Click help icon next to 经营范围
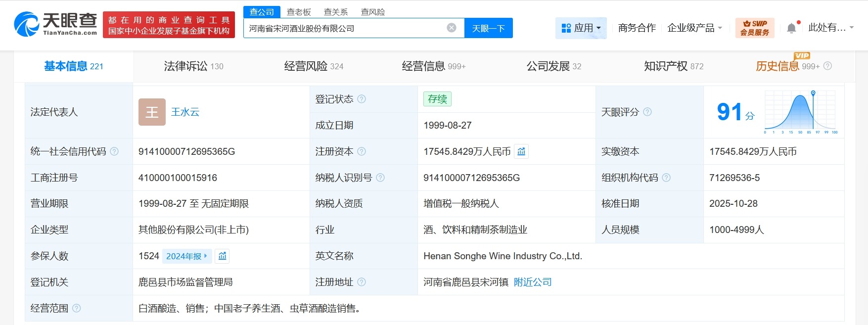 tap(77, 308)
